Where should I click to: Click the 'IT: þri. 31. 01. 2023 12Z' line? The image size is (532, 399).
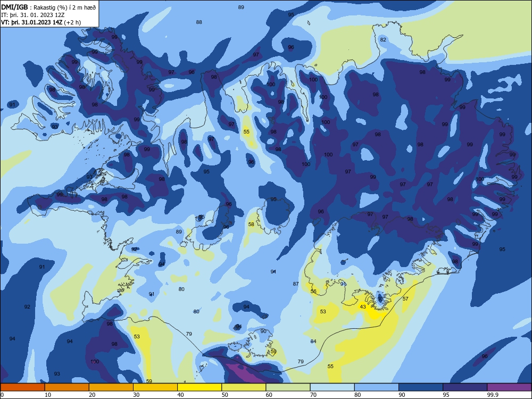[x=32, y=15]
